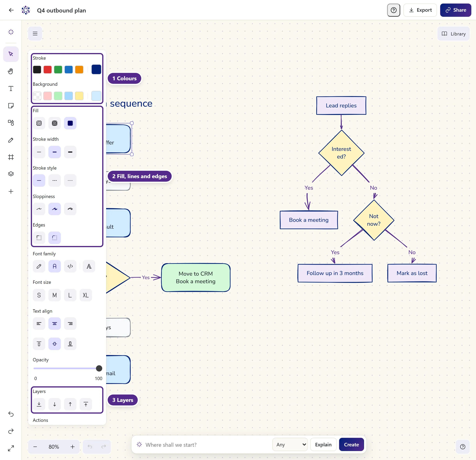This screenshot has height=460, width=476.
Task: Click the Share button
Action: 455,10
